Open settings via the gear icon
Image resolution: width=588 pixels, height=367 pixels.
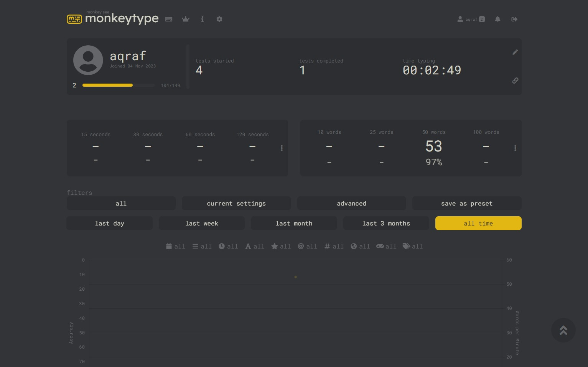(219, 19)
